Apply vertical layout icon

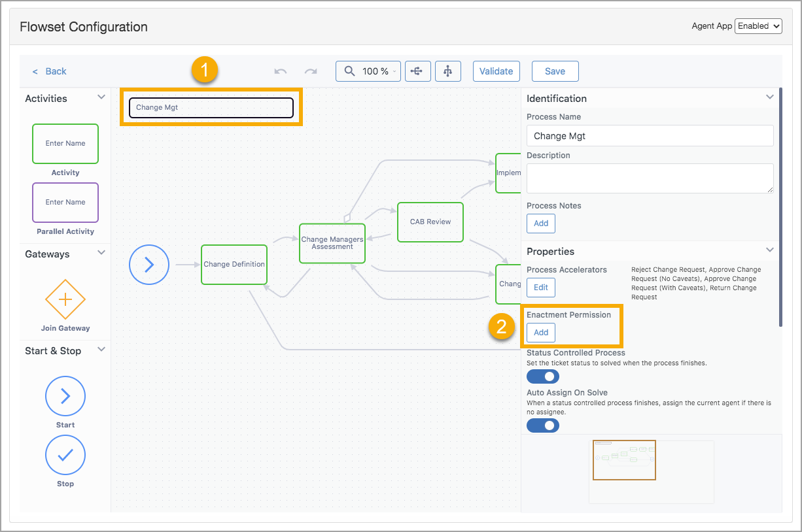tap(447, 71)
